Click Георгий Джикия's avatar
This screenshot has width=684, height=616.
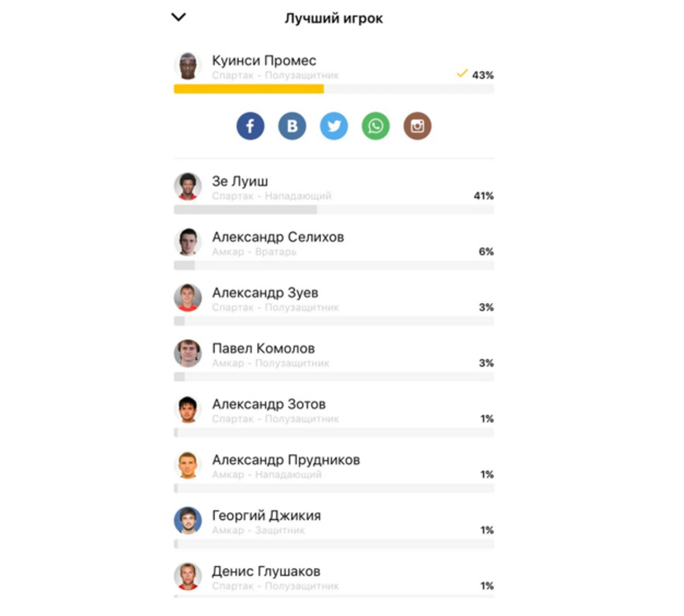point(188,521)
